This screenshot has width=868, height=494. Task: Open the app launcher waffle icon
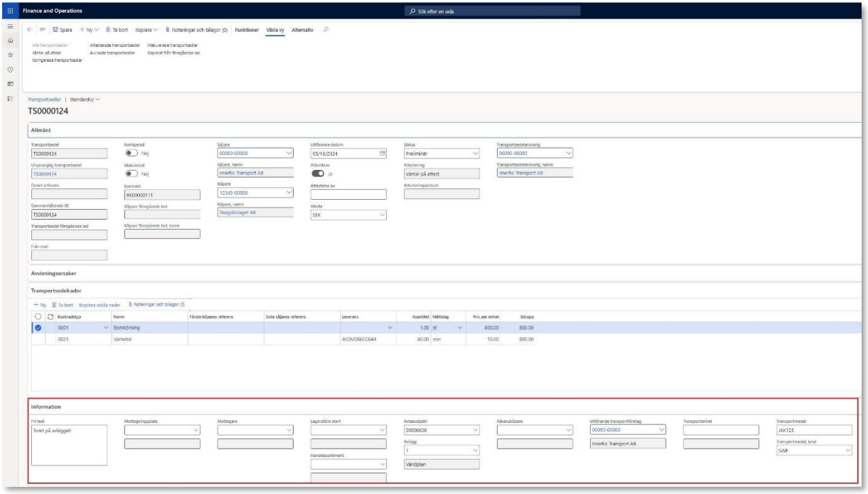(10, 11)
